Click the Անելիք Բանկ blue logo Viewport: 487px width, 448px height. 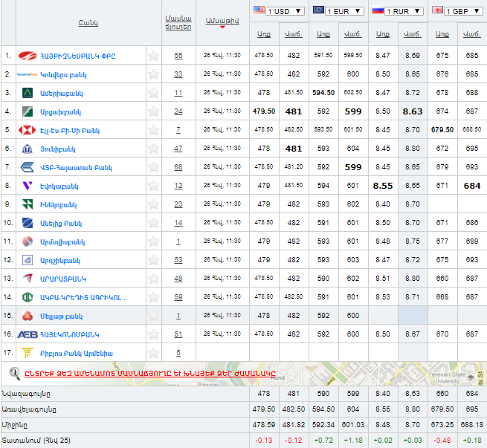[28, 223]
